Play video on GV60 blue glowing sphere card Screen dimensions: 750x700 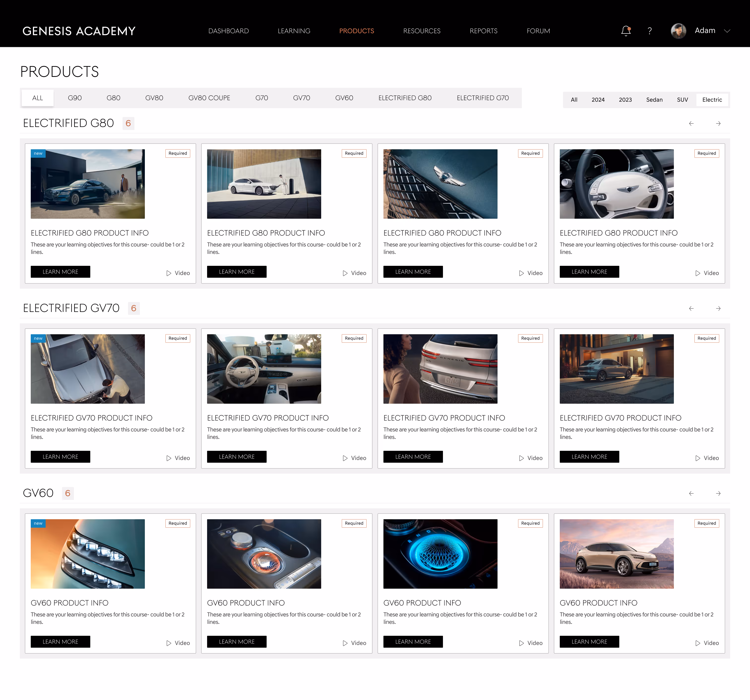point(531,643)
